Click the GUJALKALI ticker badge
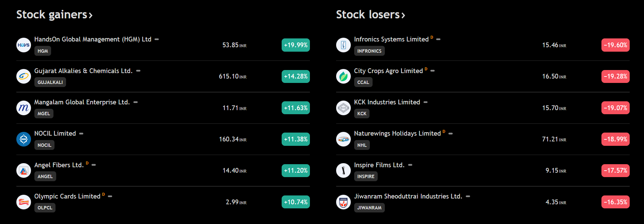This screenshot has height=224, width=644. point(50,82)
